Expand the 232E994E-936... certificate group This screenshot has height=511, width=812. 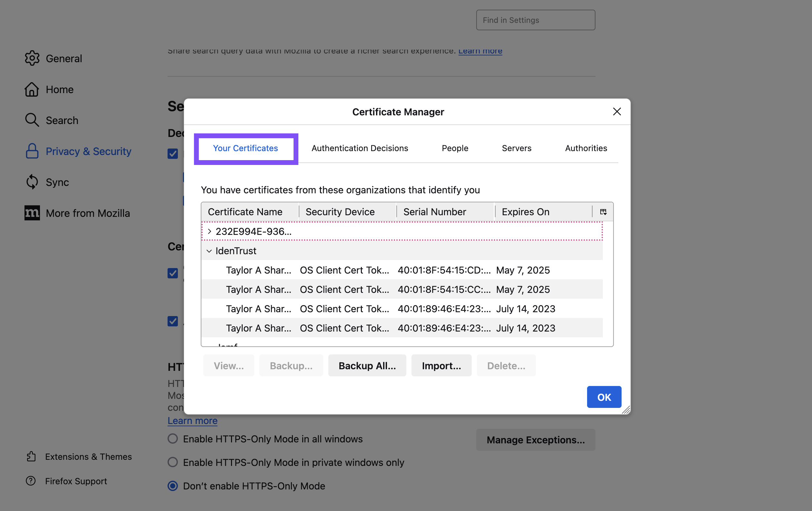coord(209,231)
